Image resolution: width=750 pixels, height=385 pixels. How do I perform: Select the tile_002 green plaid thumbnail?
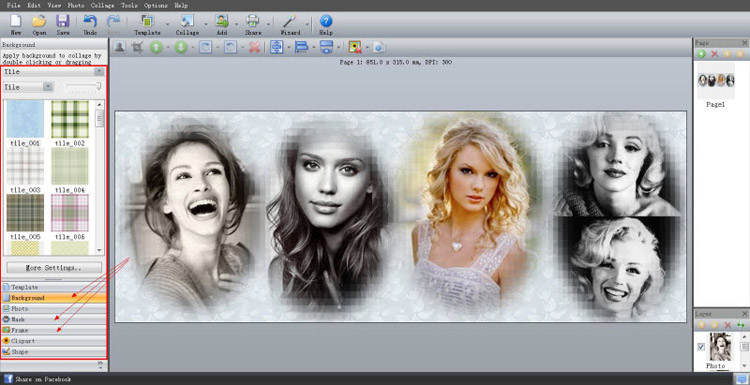click(70, 120)
